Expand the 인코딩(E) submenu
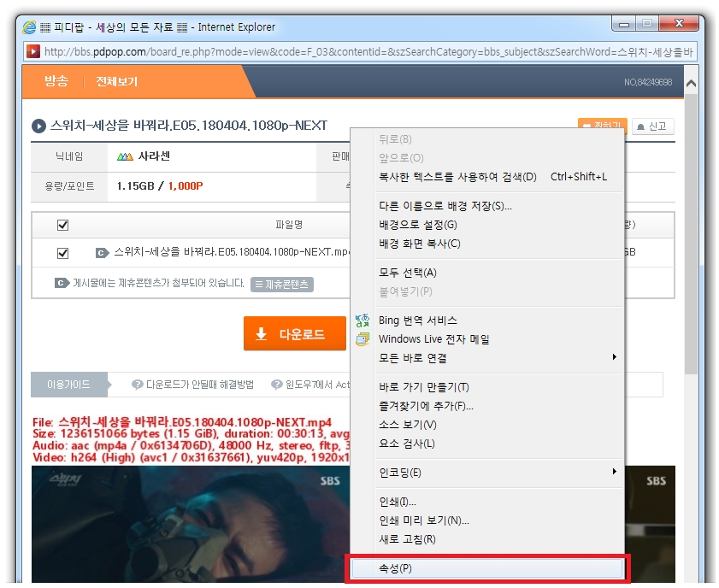The image size is (719, 588). [x=499, y=473]
